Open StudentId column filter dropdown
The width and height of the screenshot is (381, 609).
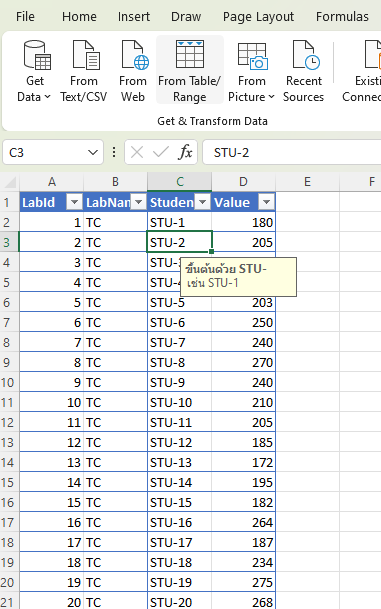[x=202, y=202]
